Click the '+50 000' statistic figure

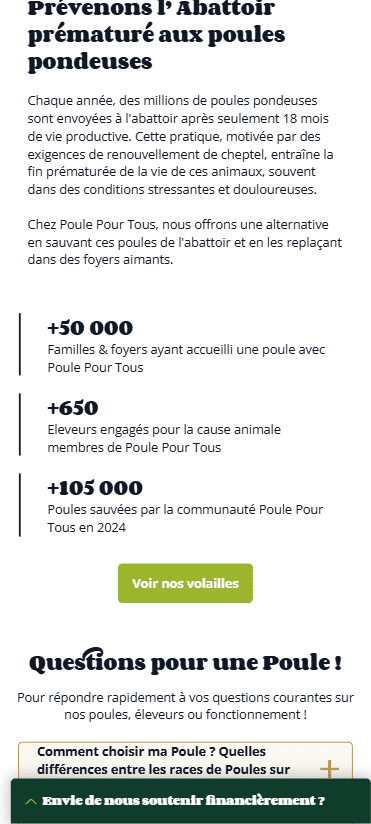tap(90, 328)
